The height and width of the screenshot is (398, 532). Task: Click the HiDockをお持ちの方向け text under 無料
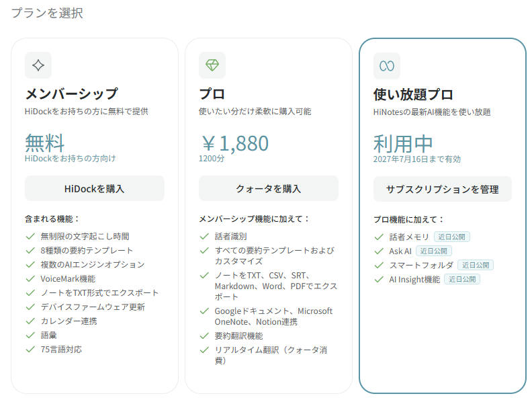pyautogui.click(x=71, y=158)
